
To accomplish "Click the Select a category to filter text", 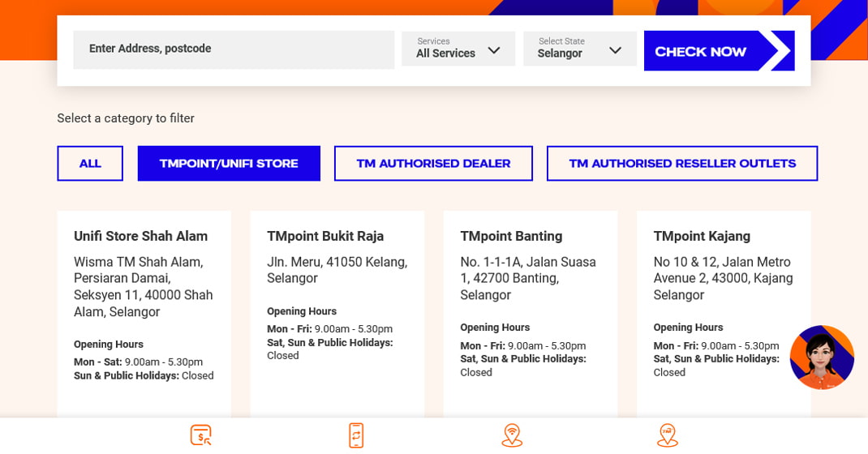I will pos(126,118).
